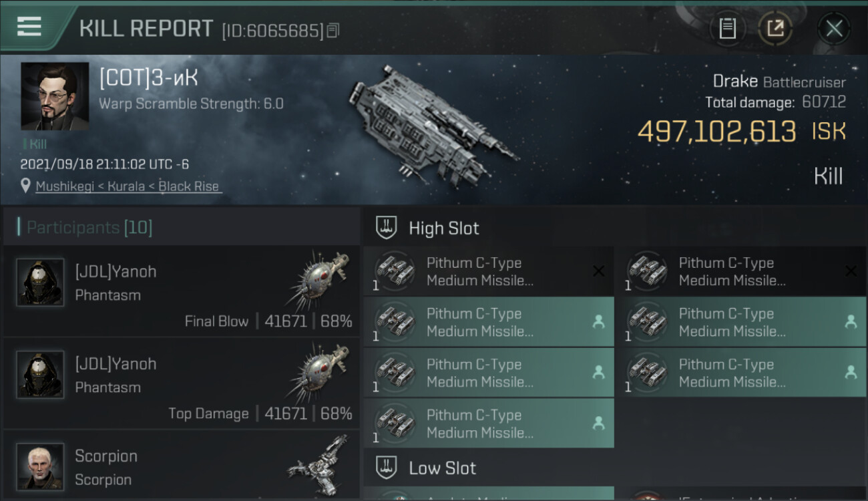868x501 pixels.
Task: Share kill report via export icon
Action: (775, 29)
